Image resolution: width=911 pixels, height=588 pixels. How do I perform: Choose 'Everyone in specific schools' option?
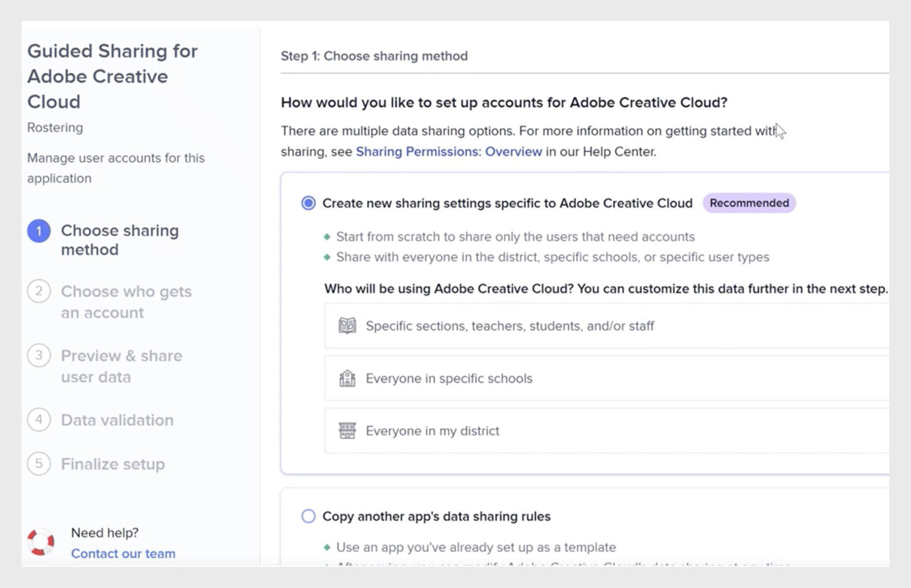pyautogui.click(x=607, y=379)
